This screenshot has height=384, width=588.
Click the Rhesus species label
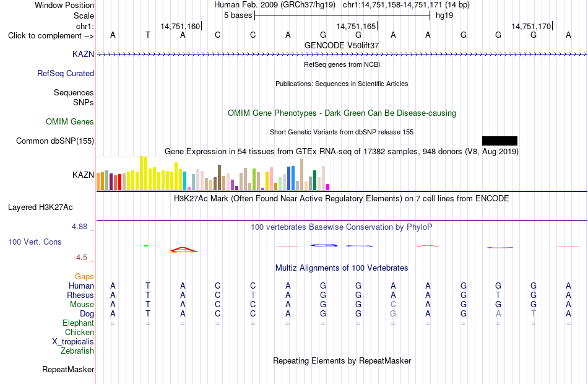point(80,295)
